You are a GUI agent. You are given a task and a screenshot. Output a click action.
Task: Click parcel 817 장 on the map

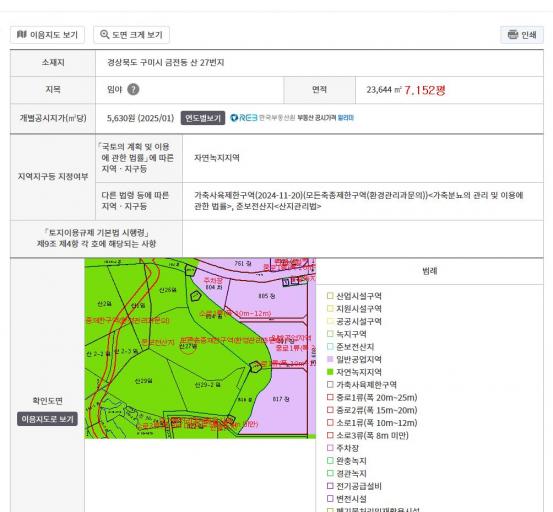[x=281, y=399]
